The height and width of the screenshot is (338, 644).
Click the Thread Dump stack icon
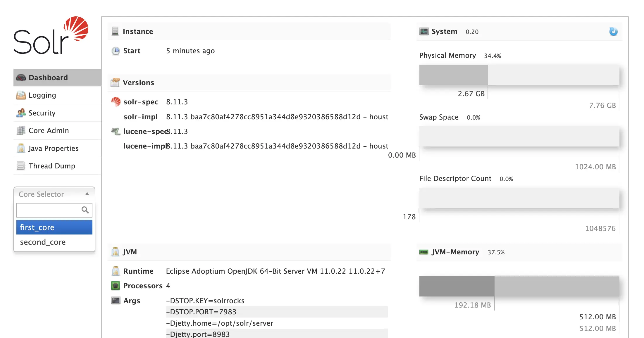pyautogui.click(x=21, y=166)
